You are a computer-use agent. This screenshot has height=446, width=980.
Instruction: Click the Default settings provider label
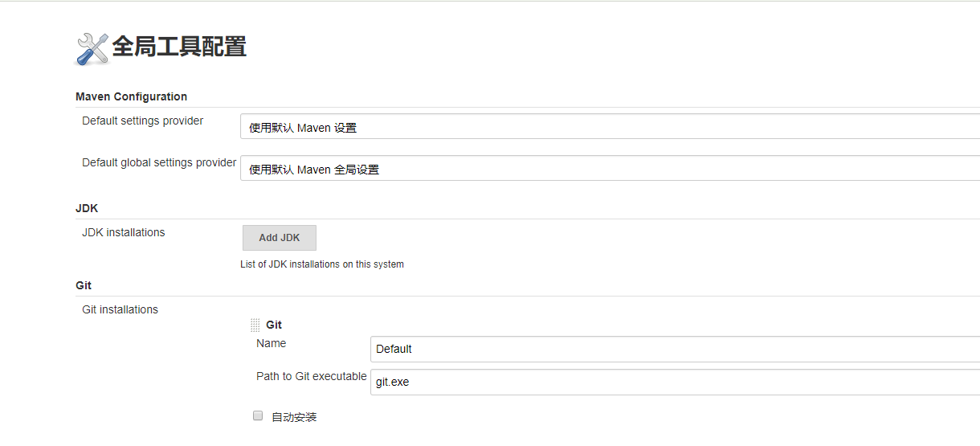(143, 121)
